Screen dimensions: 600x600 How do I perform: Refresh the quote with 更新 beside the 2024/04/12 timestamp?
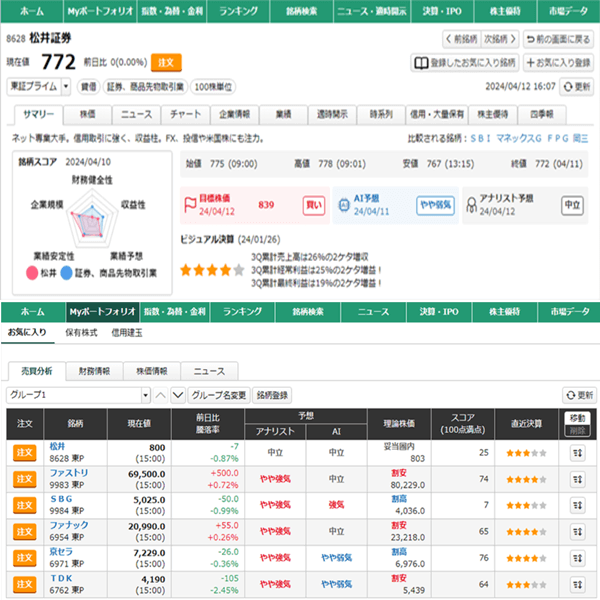577,87
